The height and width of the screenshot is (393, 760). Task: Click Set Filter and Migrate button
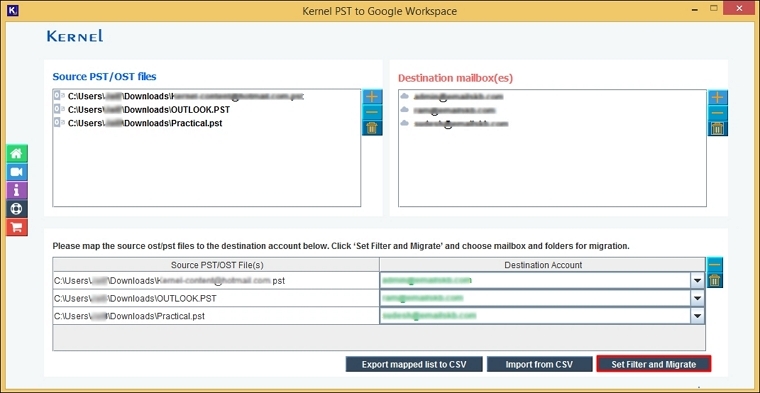click(x=653, y=364)
